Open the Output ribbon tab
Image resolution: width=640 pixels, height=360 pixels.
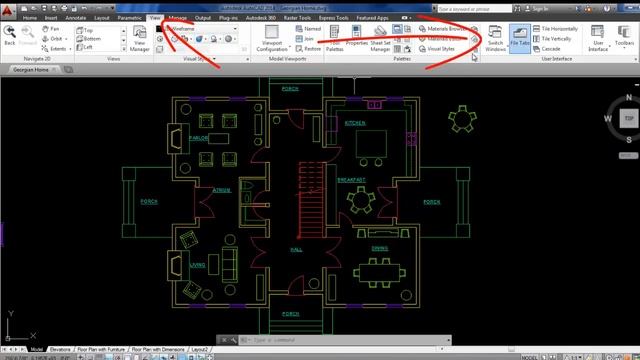[203, 18]
